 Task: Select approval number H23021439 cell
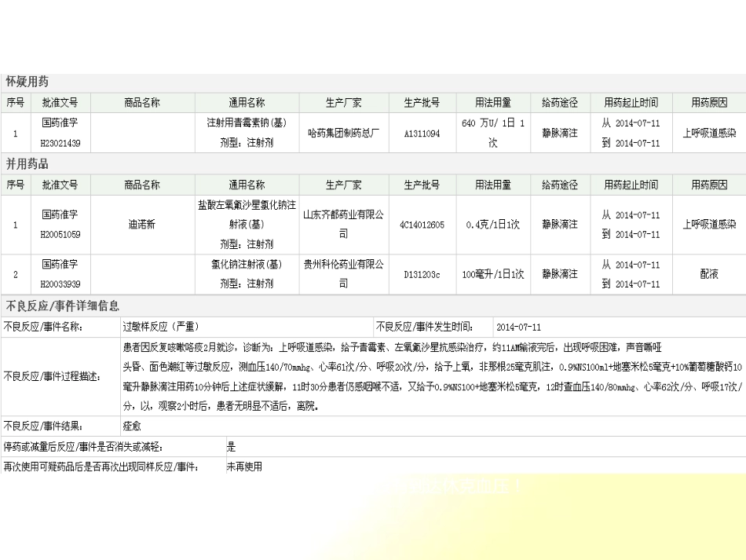tap(60, 133)
